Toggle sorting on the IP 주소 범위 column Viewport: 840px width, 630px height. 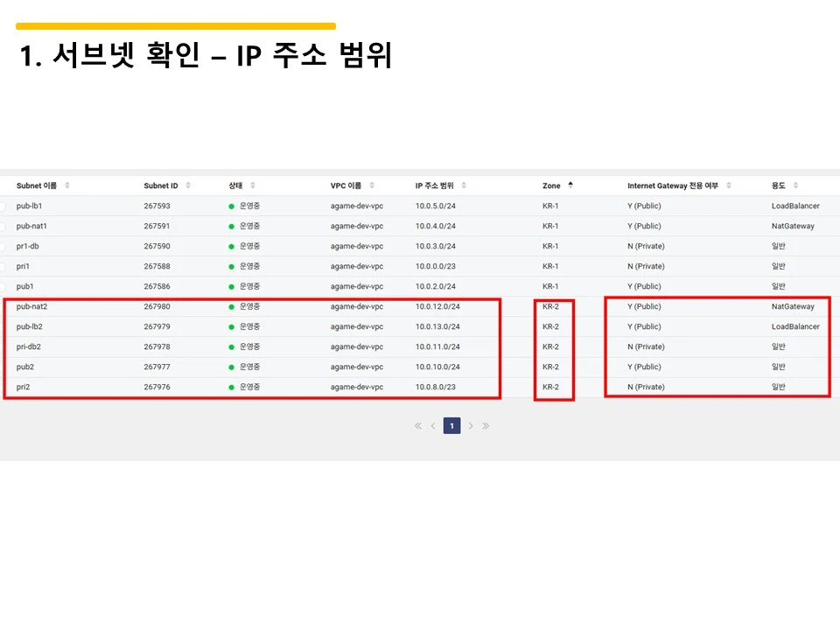(463, 185)
